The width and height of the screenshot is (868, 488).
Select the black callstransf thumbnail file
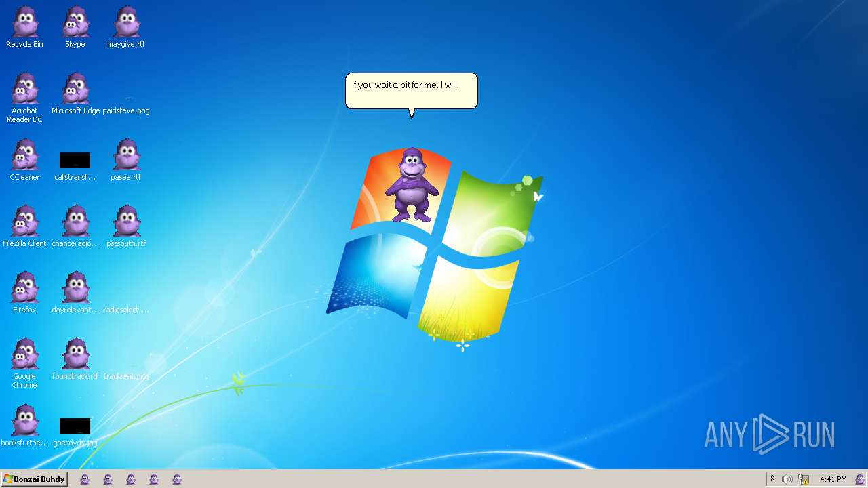coord(75,160)
